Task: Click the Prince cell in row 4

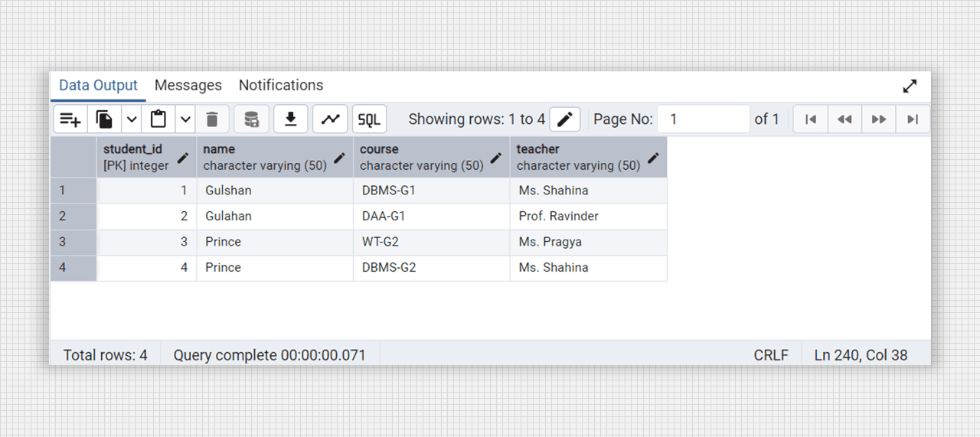Action: click(275, 268)
